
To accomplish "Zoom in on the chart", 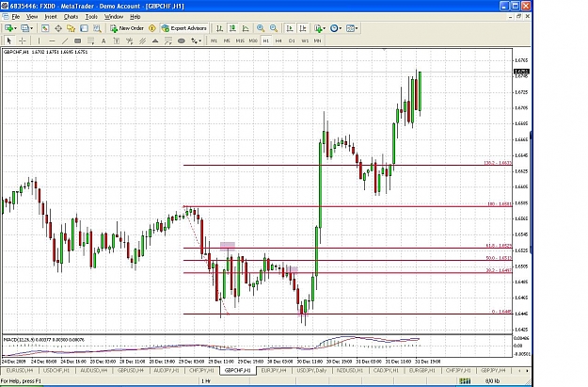I will pyautogui.click(x=261, y=28).
